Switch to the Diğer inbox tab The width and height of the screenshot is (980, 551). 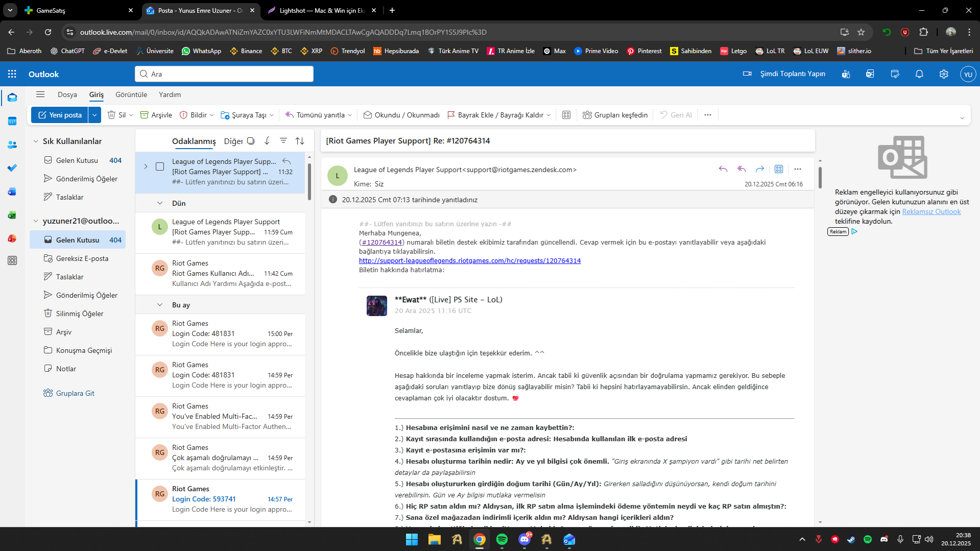(x=233, y=141)
